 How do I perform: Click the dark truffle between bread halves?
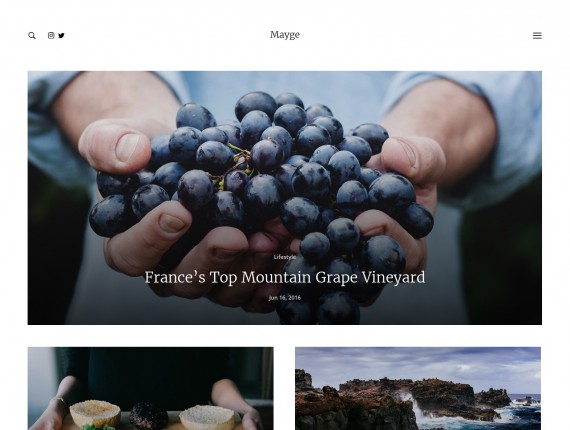pyautogui.click(x=148, y=415)
